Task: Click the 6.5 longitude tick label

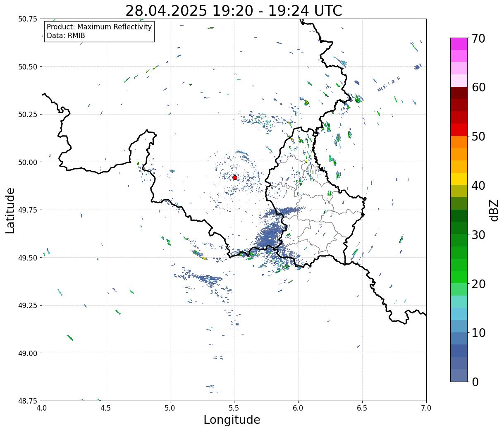Action: [362, 408]
